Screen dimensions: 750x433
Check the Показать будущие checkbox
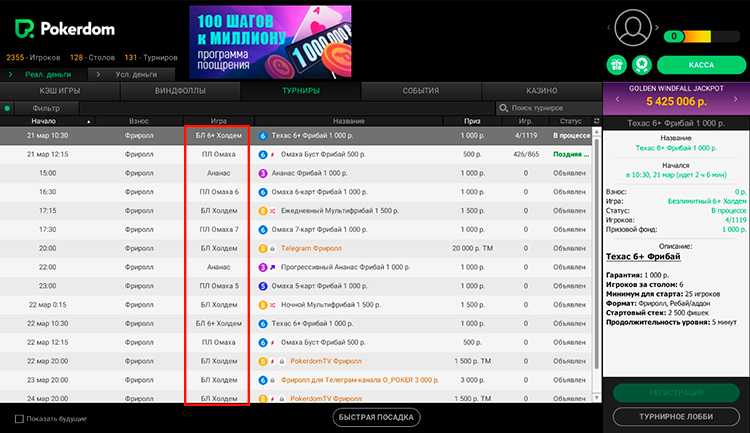click(19, 419)
